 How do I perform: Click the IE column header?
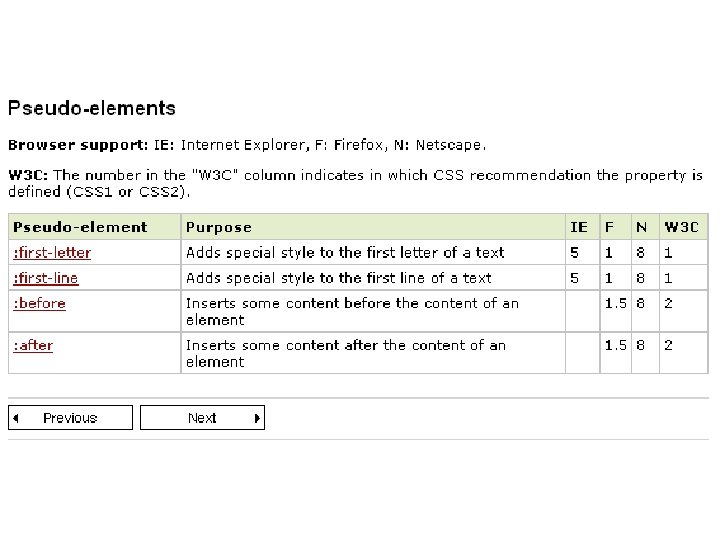click(582, 227)
